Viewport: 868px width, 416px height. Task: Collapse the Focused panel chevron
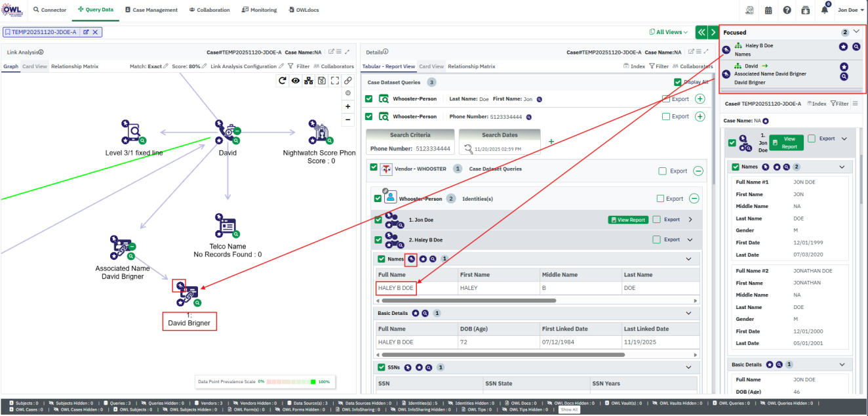tap(856, 31)
